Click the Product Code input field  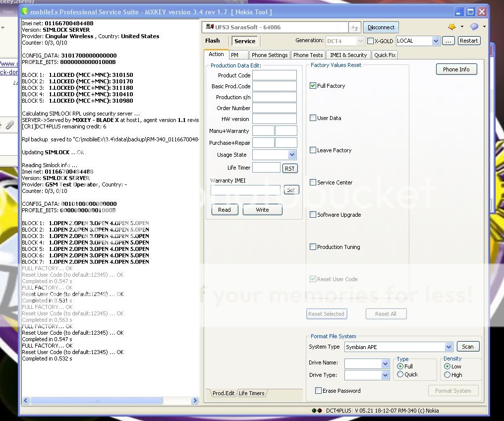274,75
